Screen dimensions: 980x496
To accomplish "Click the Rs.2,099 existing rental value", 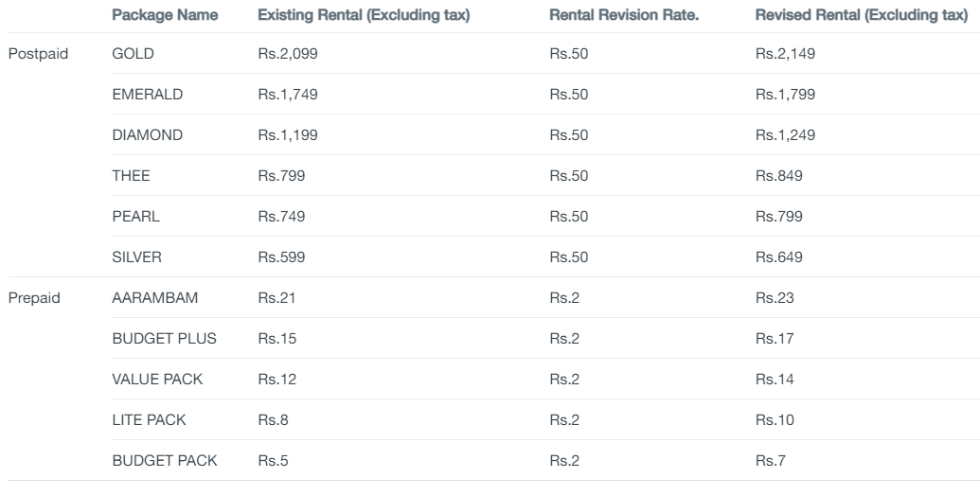I will [288, 54].
